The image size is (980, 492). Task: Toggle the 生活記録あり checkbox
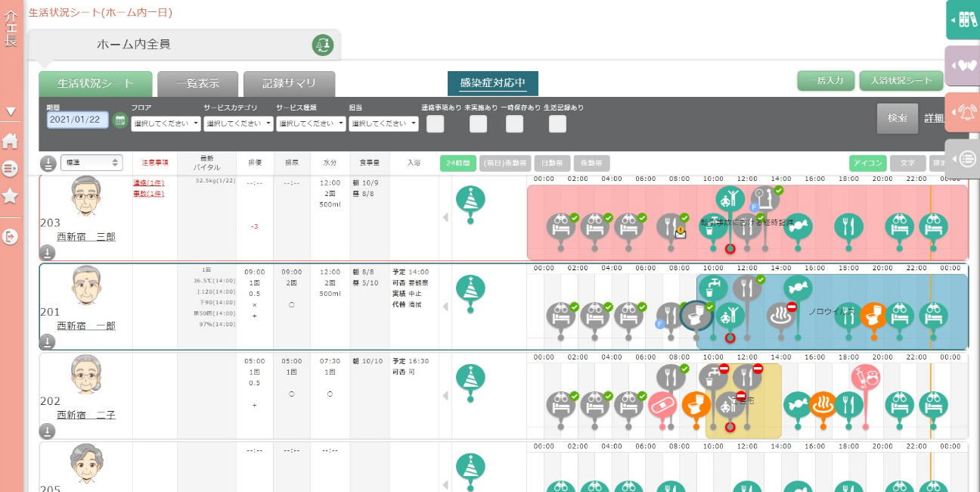[x=557, y=124]
